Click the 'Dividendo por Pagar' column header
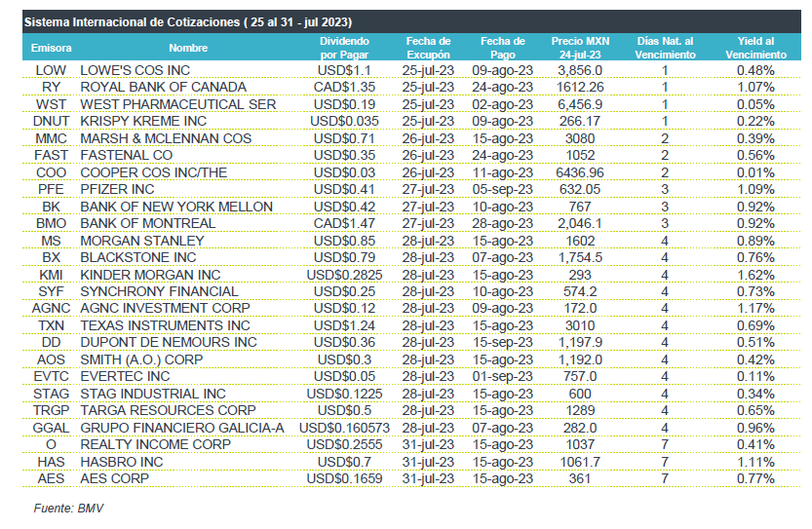This screenshot has width=812, height=529. coord(344,48)
